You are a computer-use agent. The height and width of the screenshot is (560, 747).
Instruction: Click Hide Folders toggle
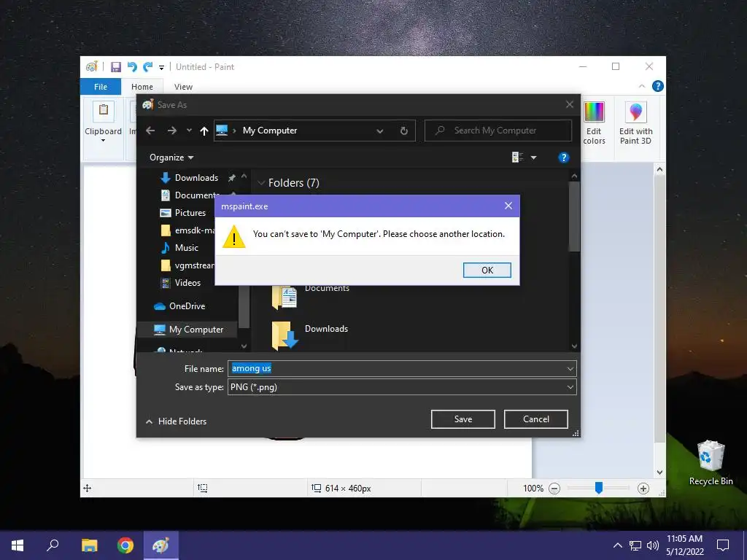point(177,421)
